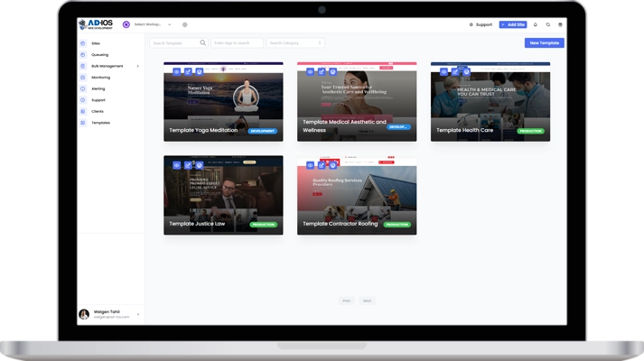Click the Production badge on Justice Law
The height and width of the screenshot is (361, 644).
(263, 225)
